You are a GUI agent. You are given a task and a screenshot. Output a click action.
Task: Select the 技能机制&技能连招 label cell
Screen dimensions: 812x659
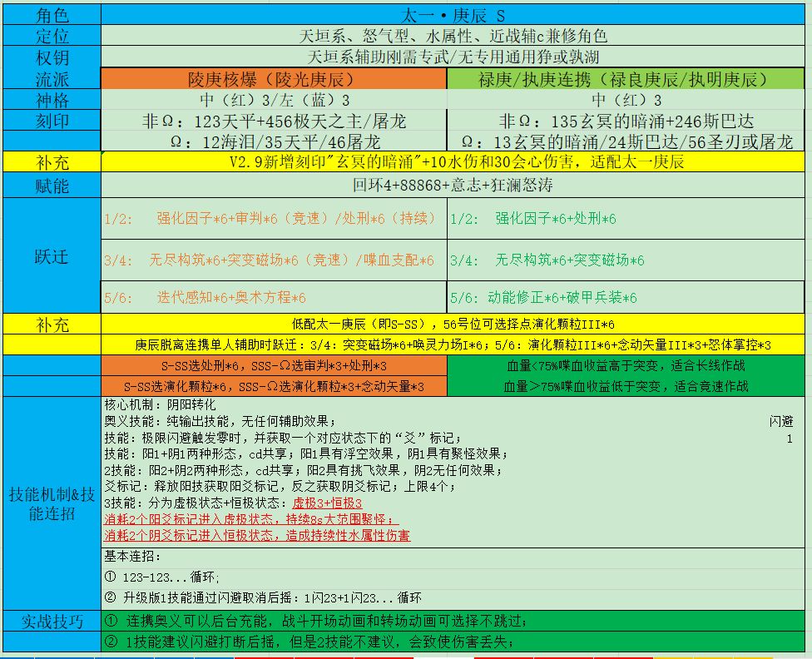click(52, 503)
